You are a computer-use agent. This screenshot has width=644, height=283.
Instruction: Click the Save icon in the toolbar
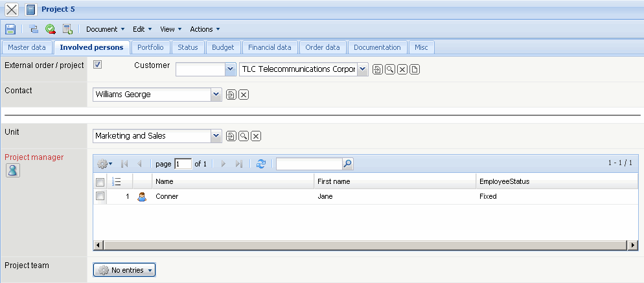click(x=10, y=29)
